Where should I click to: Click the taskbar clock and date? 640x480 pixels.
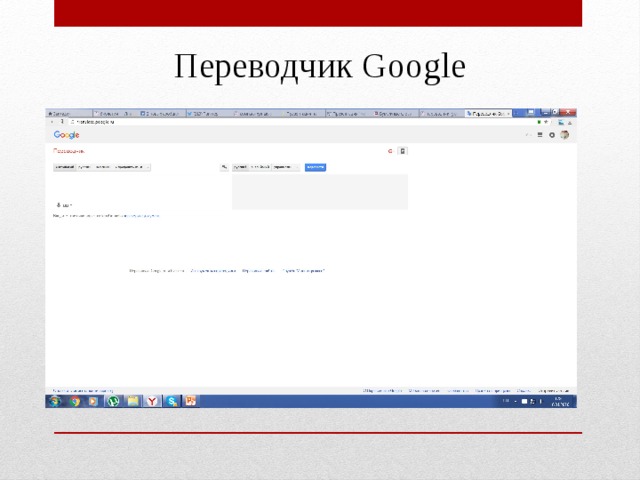pyautogui.click(x=560, y=401)
